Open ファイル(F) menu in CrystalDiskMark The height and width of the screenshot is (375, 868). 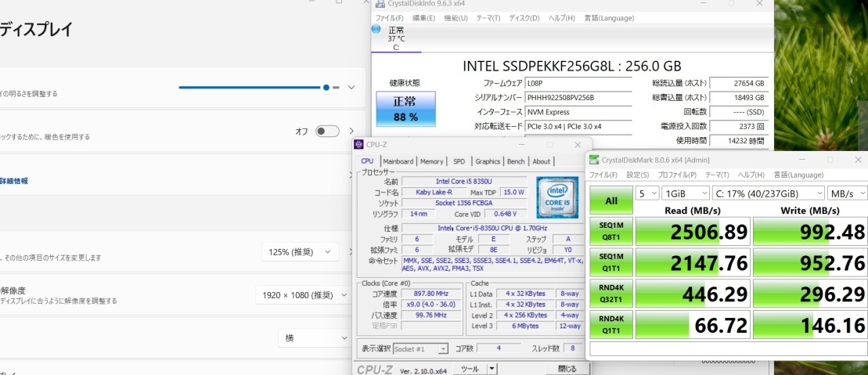pos(603,175)
